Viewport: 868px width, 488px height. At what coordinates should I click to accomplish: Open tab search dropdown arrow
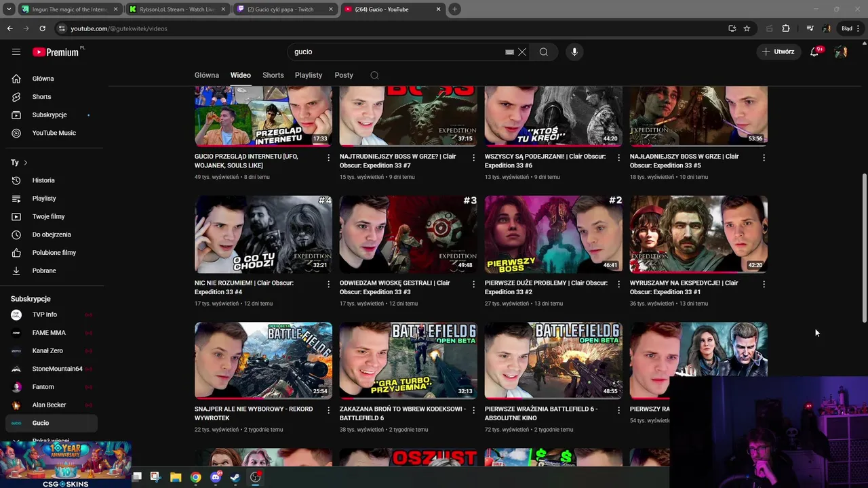(x=9, y=9)
